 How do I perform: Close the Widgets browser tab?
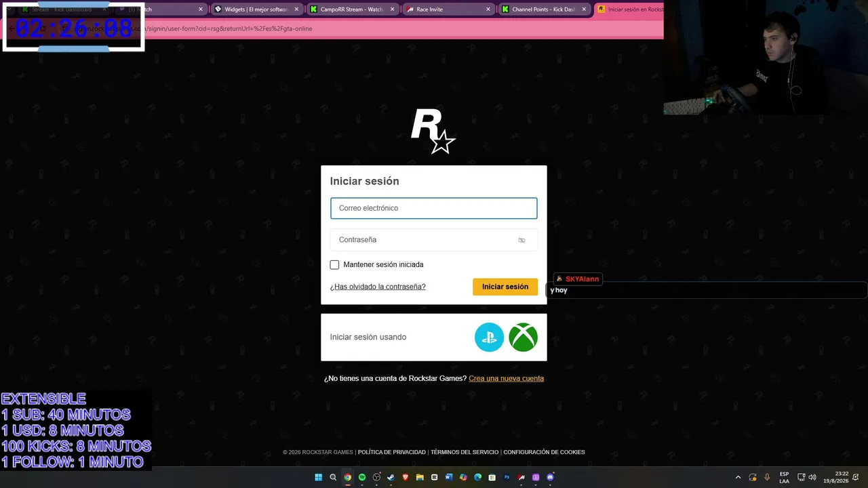click(x=296, y=9)
